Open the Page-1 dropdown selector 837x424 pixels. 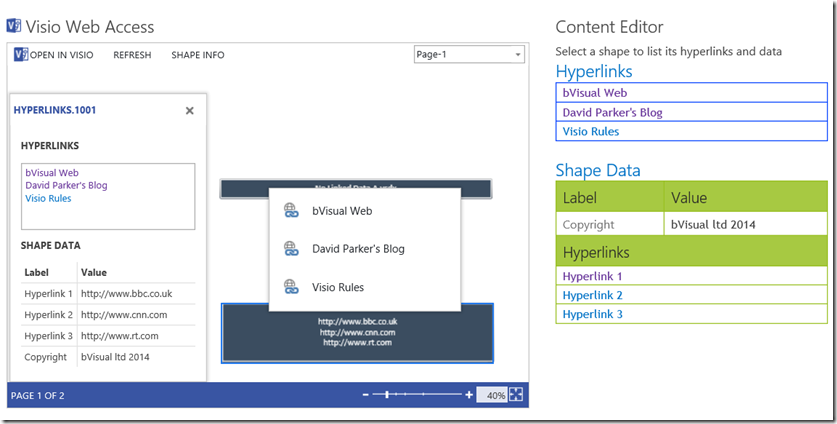point(469,55)
